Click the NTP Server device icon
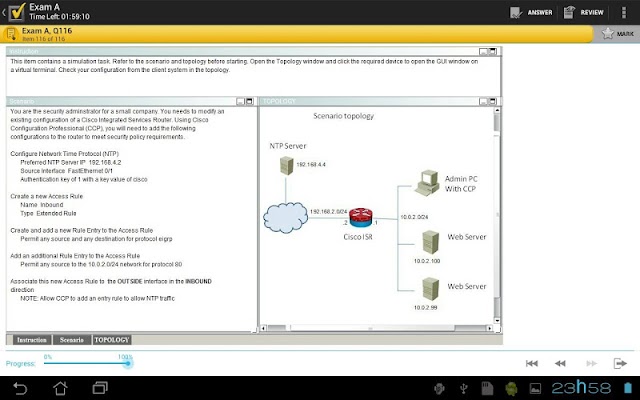 tap(287, 165)
